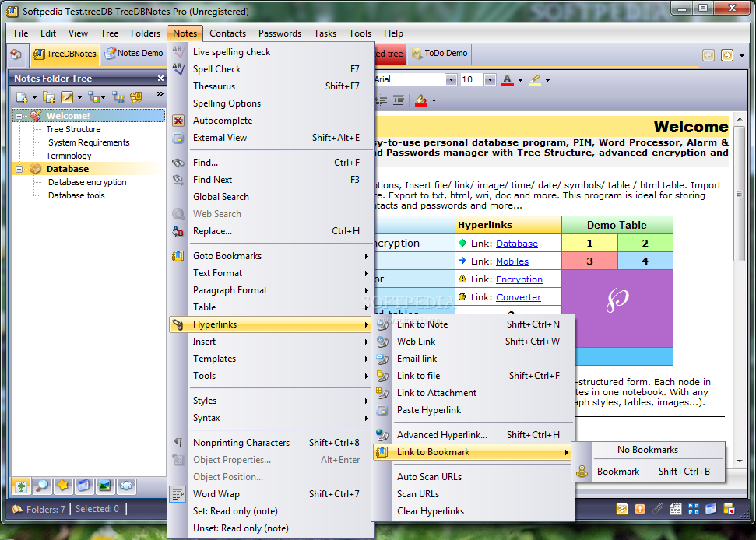
Task: Open the Tasks menu
Action: tap(325, 33)
